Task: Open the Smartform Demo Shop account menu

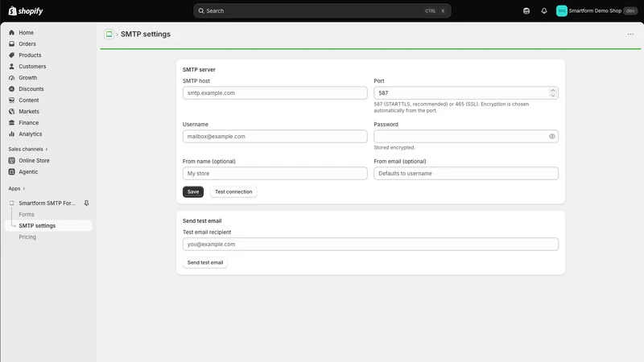Action: coord(597,11)
